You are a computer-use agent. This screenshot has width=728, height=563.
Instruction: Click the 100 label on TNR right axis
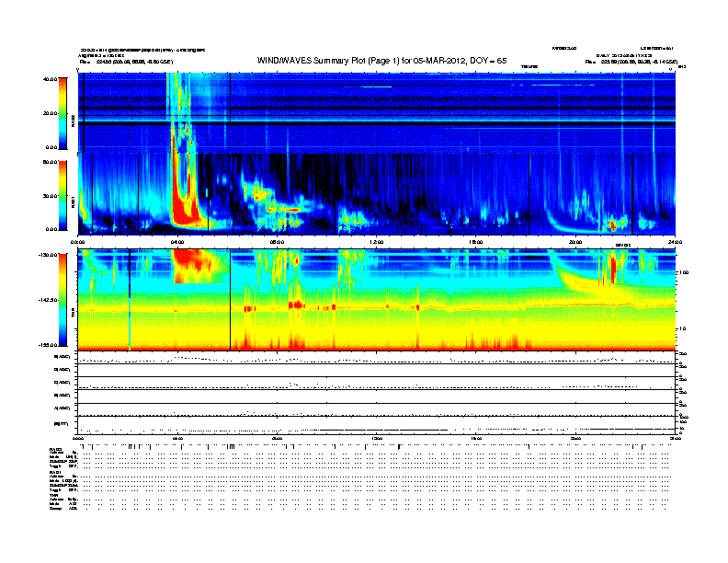[x=684, y=272]
